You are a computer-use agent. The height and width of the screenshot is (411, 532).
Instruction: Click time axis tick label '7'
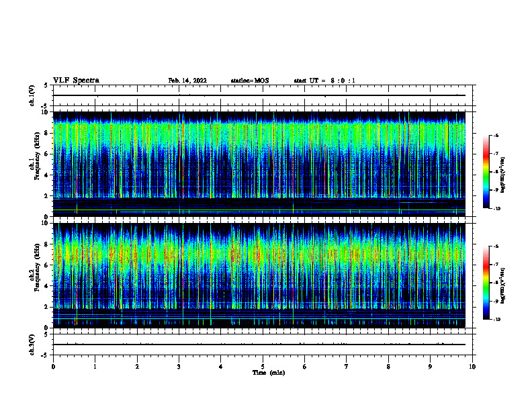pyautogui.click(x=347, y=367)
